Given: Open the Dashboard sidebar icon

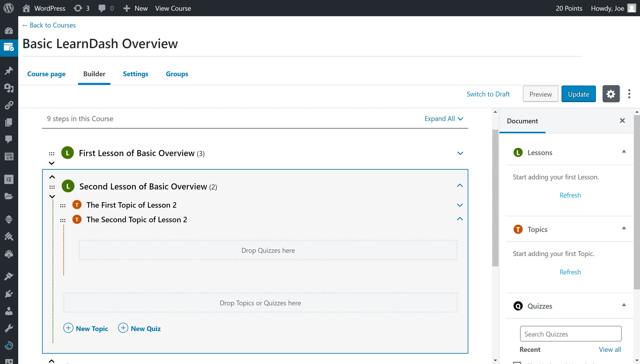Looking at the screenshot, I should pos(9,31).
